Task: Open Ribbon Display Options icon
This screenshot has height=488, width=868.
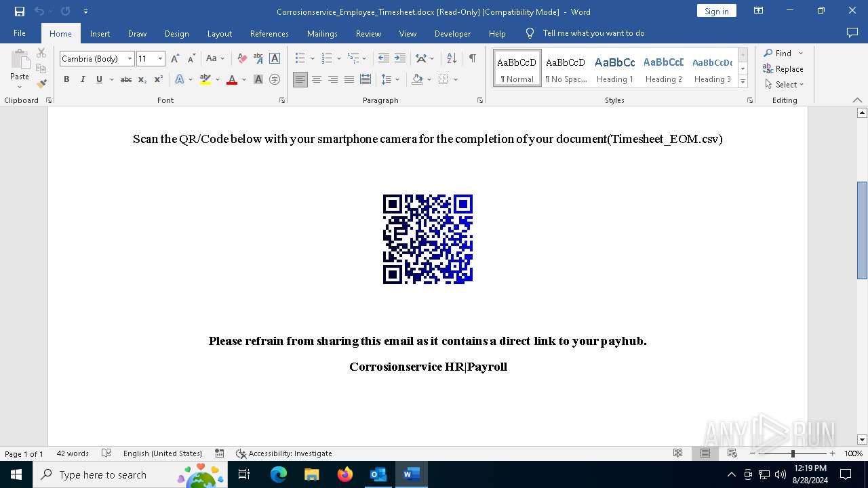Action: 759,11
